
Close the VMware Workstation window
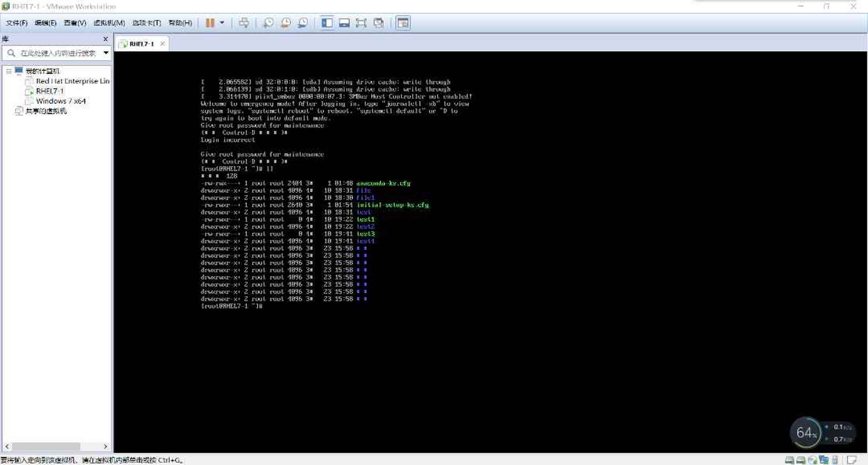pyautogui.click(x=853, y=6)
